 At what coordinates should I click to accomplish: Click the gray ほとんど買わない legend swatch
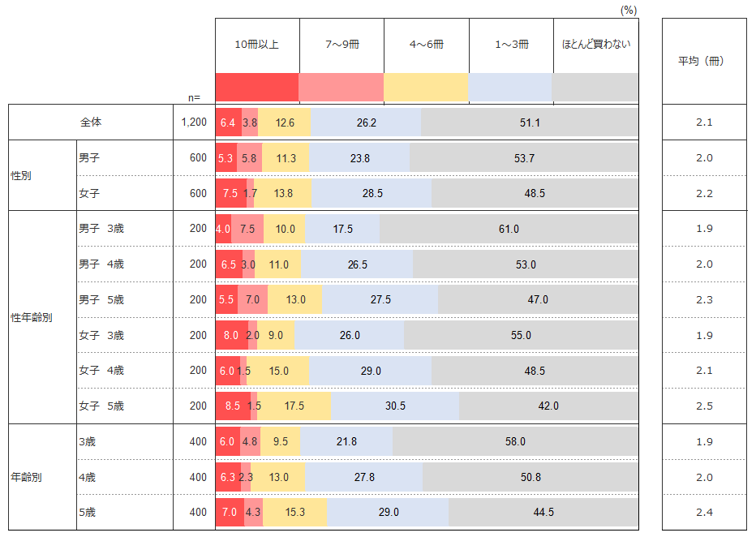click(595, 87)
